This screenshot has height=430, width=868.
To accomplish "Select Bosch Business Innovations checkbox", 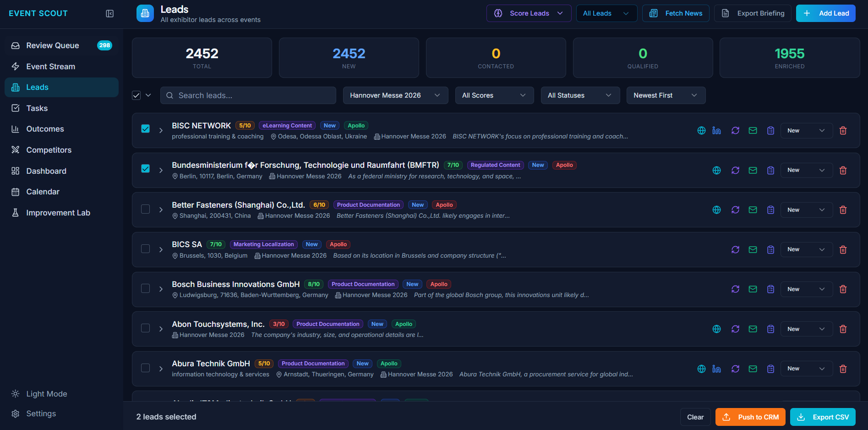I will pos(145,288).
